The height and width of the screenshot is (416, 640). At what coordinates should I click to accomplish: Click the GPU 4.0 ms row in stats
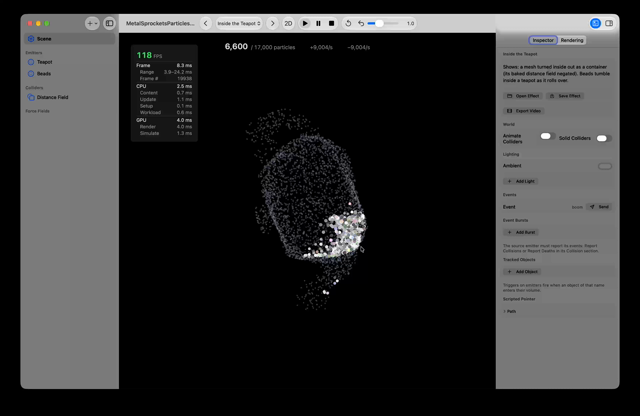(x=164, y=120)
